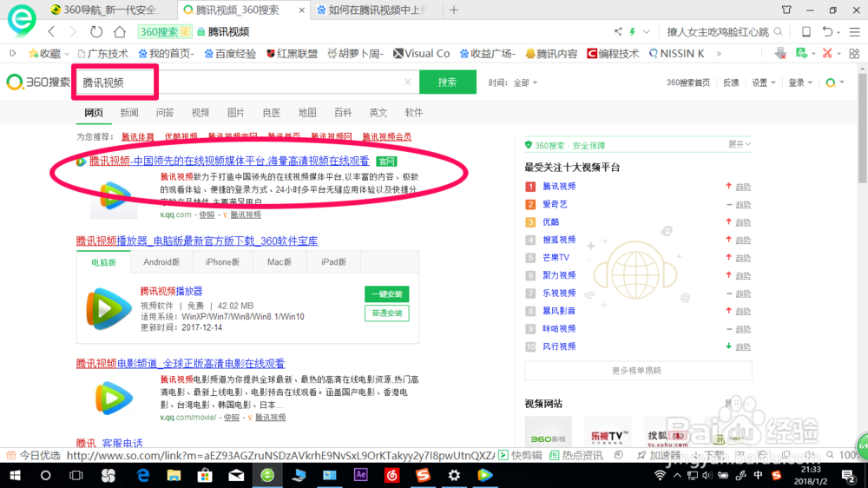Switch to the 地图 search tab

306,112
